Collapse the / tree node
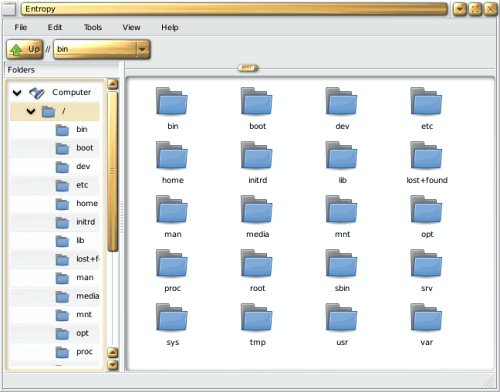The height and width of the screenshot is (392, 500). coord(31,111)
